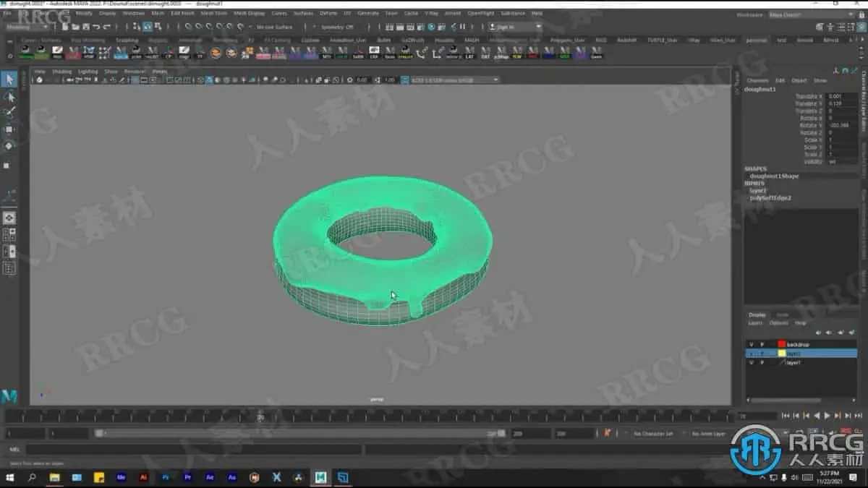This screenshot has width=868, height=488.
Task: Click the Redo arrow icon
Action: [106, 27]
